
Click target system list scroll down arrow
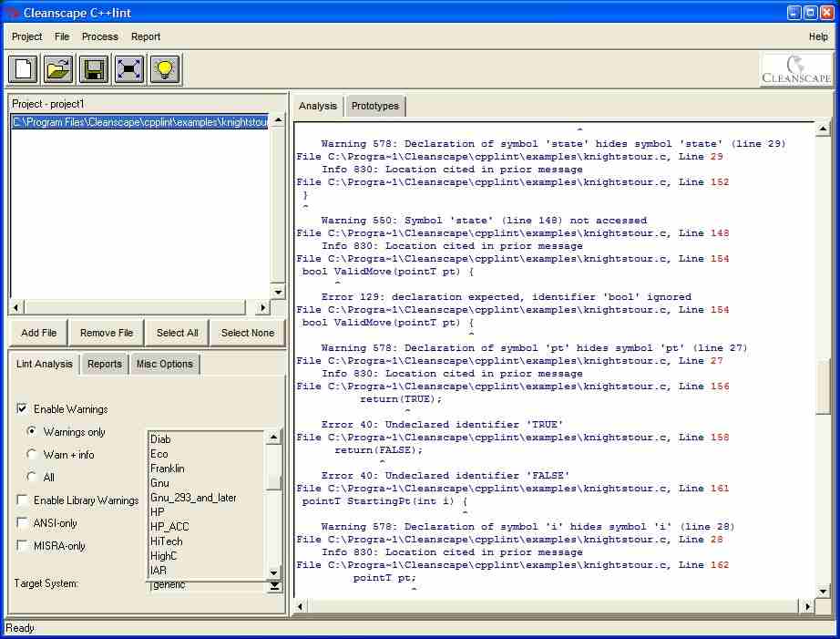(273, 572)
